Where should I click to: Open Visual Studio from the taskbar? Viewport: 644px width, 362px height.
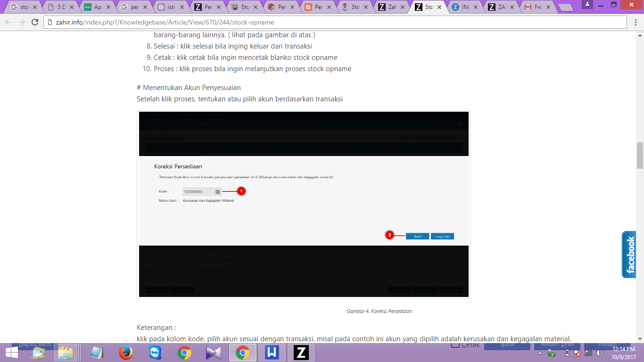pyautogui.click(x=213, y=353)
